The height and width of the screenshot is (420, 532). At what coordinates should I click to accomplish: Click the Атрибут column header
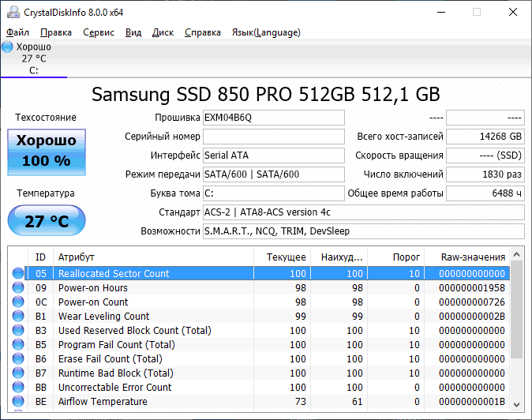153,257
